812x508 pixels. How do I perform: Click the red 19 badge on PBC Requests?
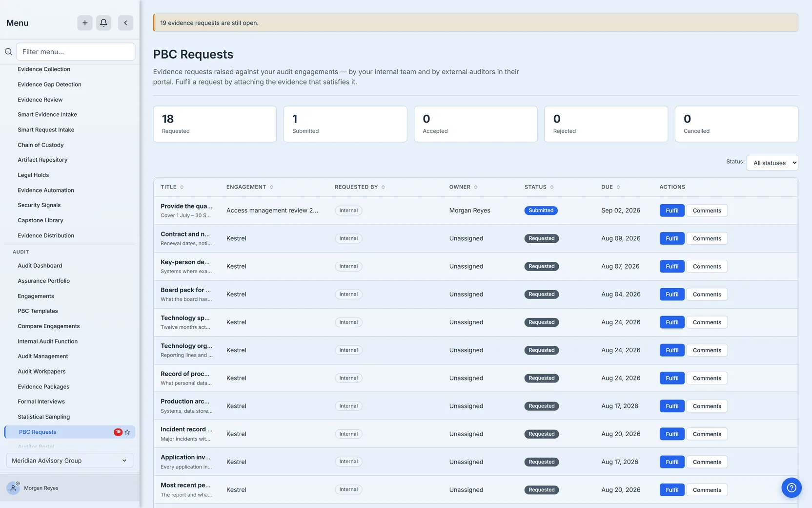[x=118, y=432]
